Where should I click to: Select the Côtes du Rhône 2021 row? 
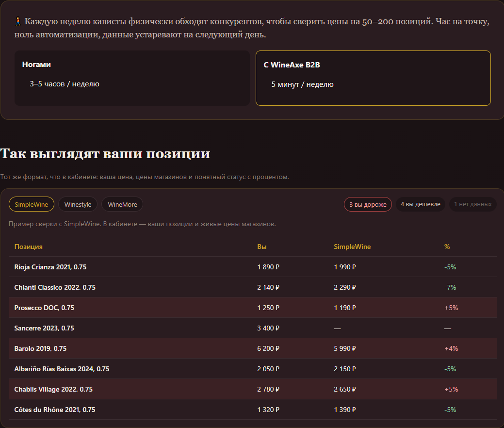pyautogui.click(x=253, y=410)
